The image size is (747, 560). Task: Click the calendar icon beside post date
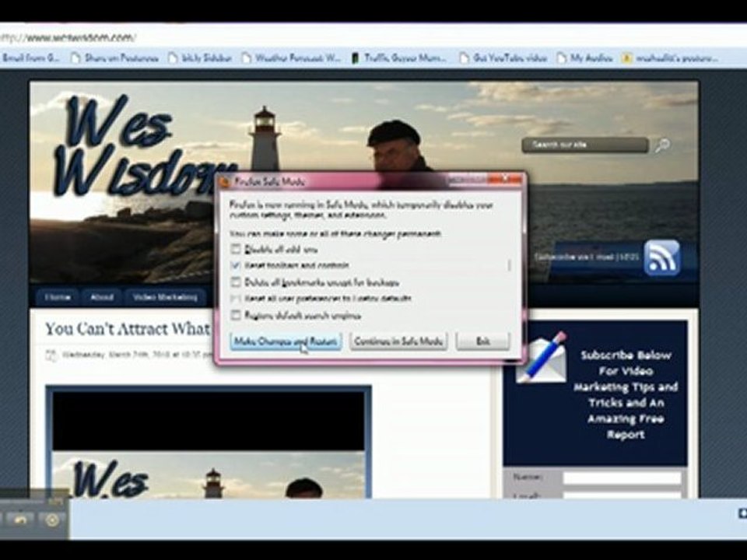coord(51,355)
